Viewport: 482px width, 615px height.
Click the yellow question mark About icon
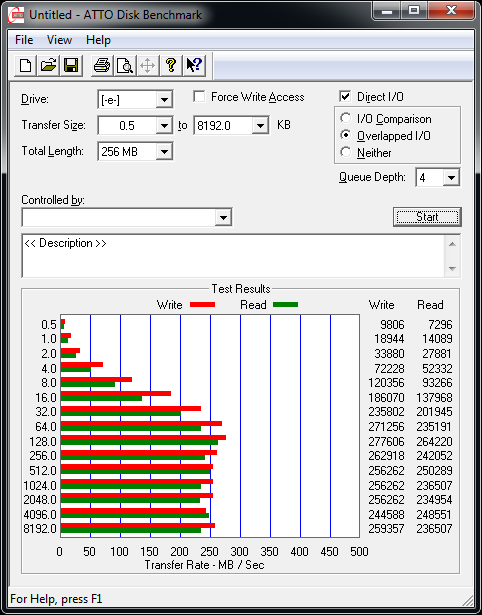(x=171, y=65)
